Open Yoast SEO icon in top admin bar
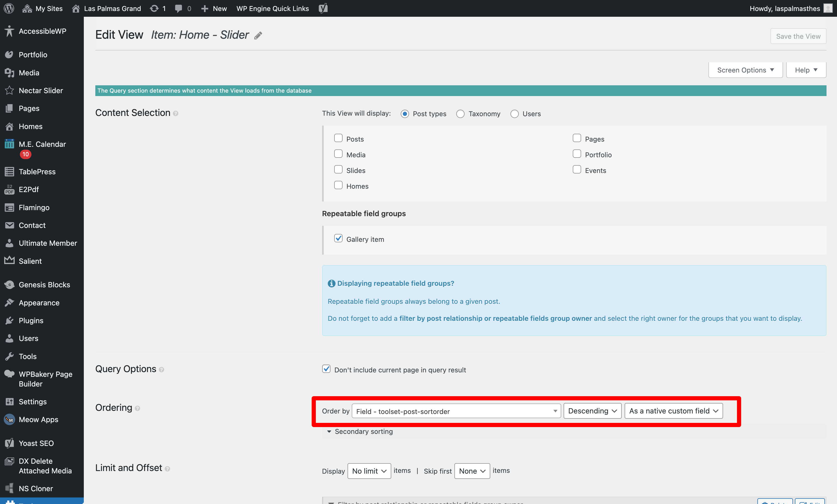Viewport: 837px width, 504px height. (323, 8)
